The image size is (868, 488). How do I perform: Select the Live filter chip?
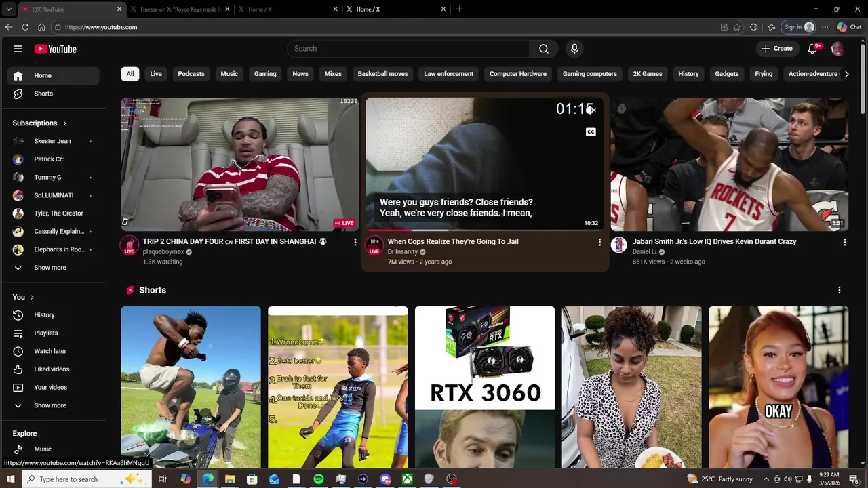click(x=156, y=74)
